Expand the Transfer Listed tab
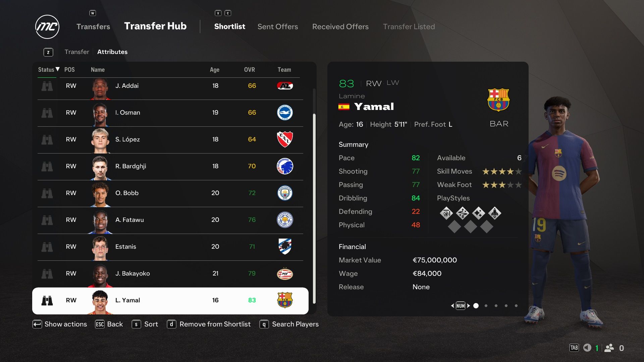Screen dimensions: 644x362 408,26
